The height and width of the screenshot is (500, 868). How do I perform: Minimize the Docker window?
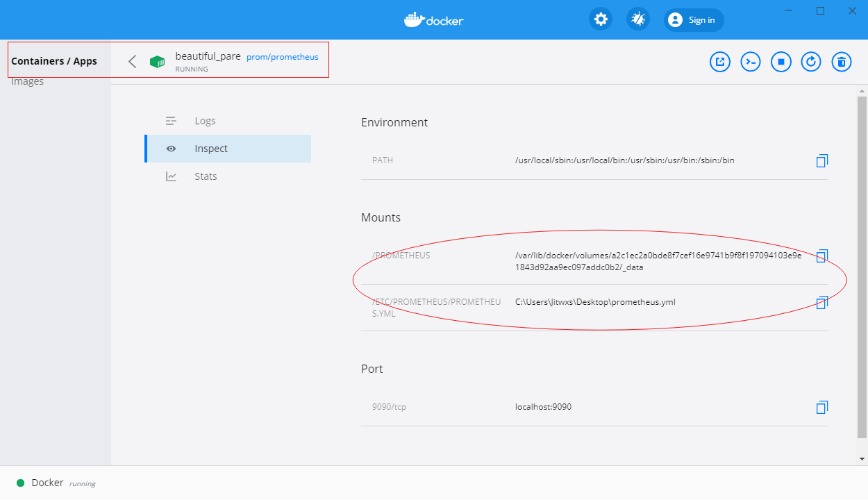789,11
